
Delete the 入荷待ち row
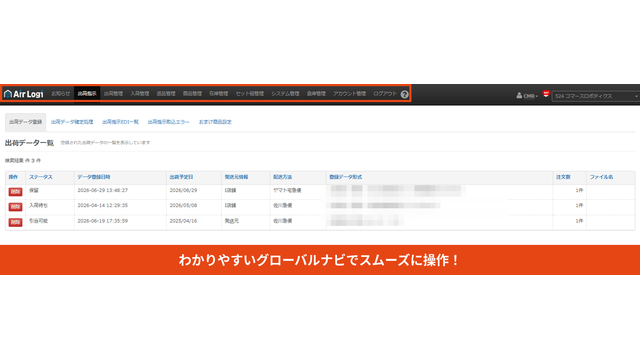[x=16, y=207]
